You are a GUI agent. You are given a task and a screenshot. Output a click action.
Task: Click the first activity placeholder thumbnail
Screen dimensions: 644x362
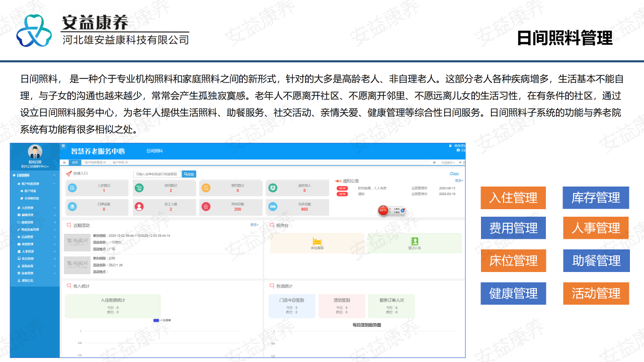76,242
